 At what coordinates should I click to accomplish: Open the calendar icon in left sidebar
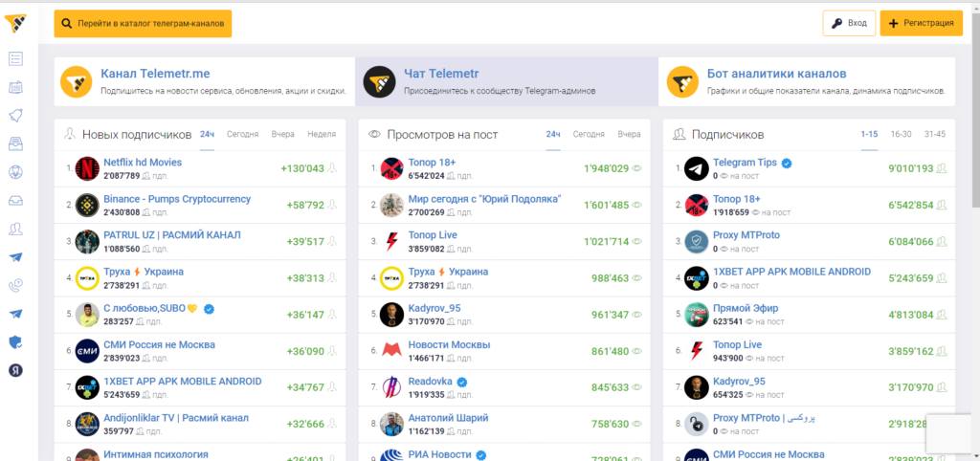15,87
